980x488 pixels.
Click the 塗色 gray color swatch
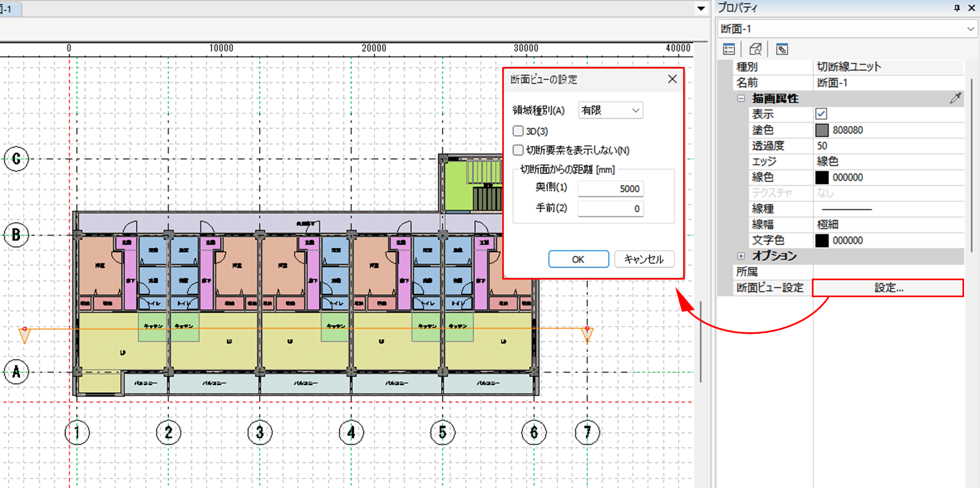(822, 130)
